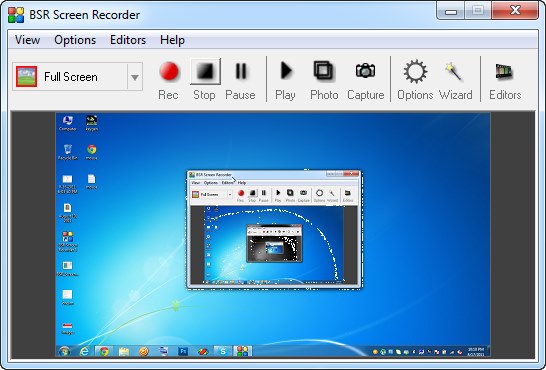The width and height of the screenshot is (546, 370).
Task: Select the Full Screen capture mode box
Action: coord(77,77)
